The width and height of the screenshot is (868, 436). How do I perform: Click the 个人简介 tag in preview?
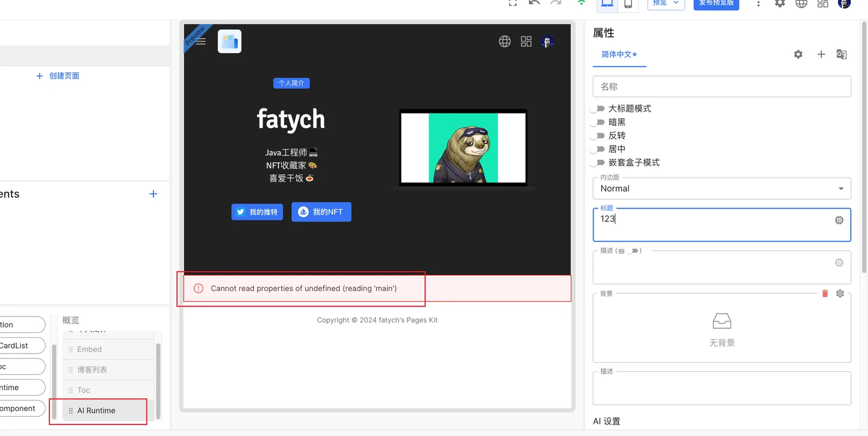(x=291, y=83)
